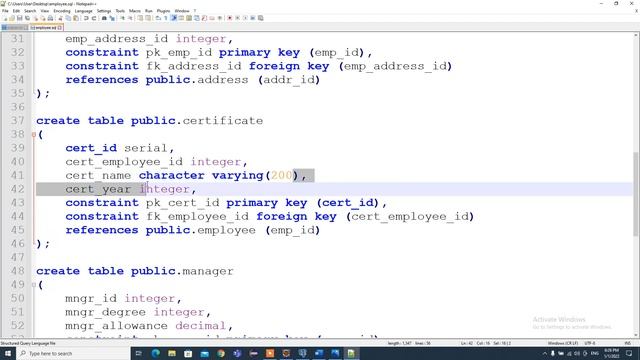Viewport: 640px width, 360px height.
Task: Click the Zoom In toolbar icon
Action: pyautogui.click(x=122, y=18)
